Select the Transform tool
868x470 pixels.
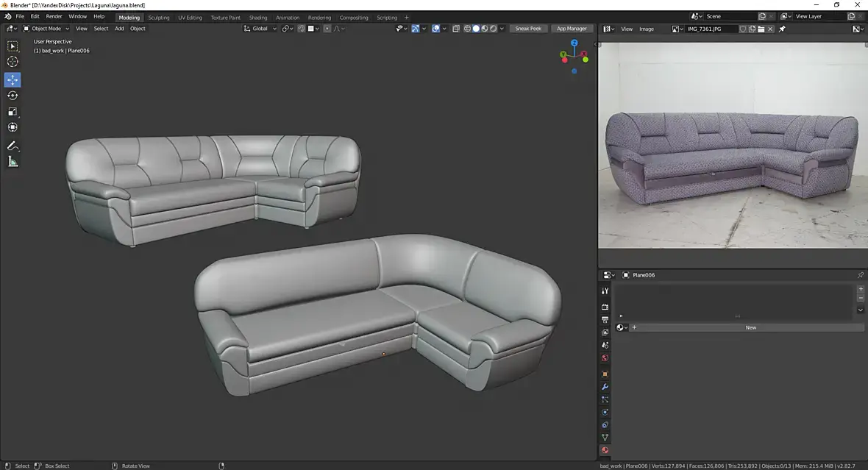[x=13, y=127]
